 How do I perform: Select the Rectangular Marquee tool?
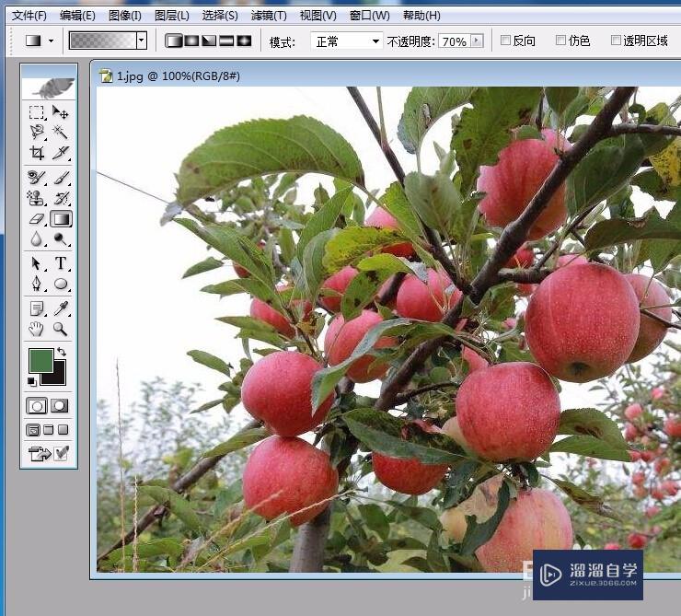coord(37,112)
